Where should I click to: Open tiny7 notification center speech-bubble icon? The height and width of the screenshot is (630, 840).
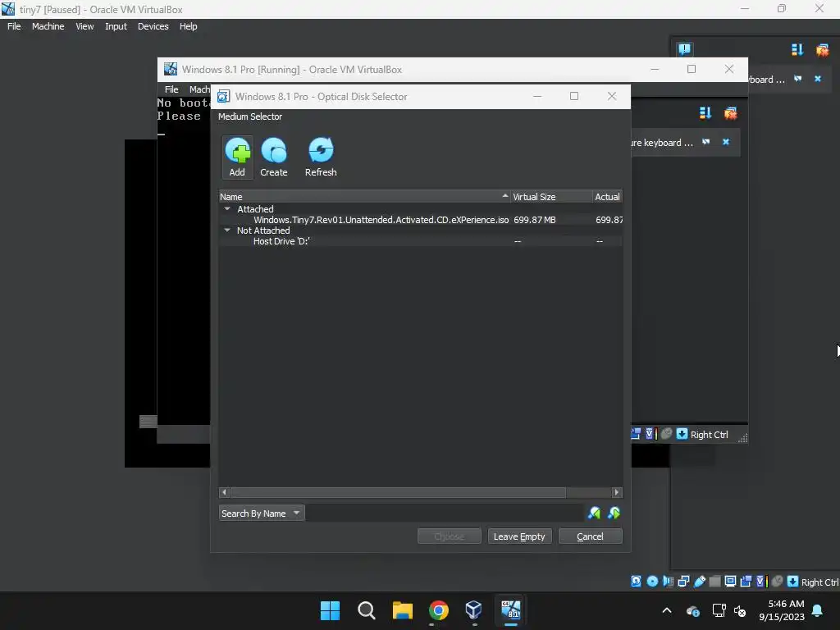pyautogui.click(x=684, y=49)
